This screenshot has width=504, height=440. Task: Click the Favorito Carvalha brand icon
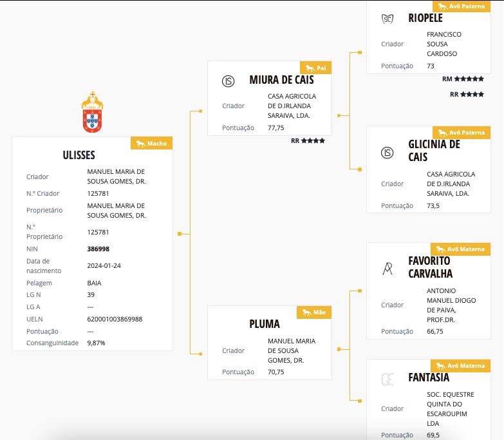pyautogui.click(x=387, y=269)
